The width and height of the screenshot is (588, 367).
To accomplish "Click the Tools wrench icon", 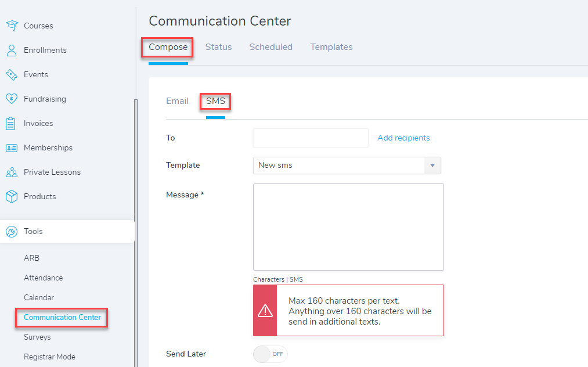I will point(12,232).
